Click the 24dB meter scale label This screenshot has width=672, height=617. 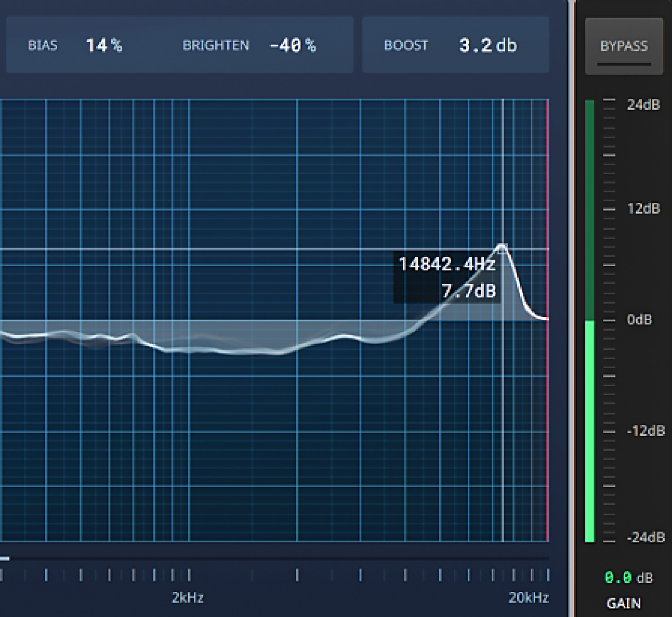(644, 105)
